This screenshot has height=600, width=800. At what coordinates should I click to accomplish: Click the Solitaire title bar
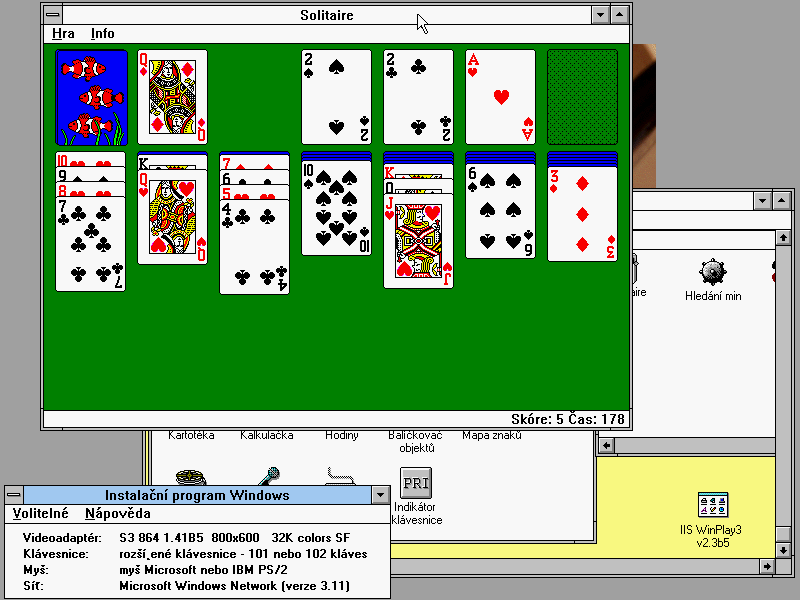pos(327,15)
